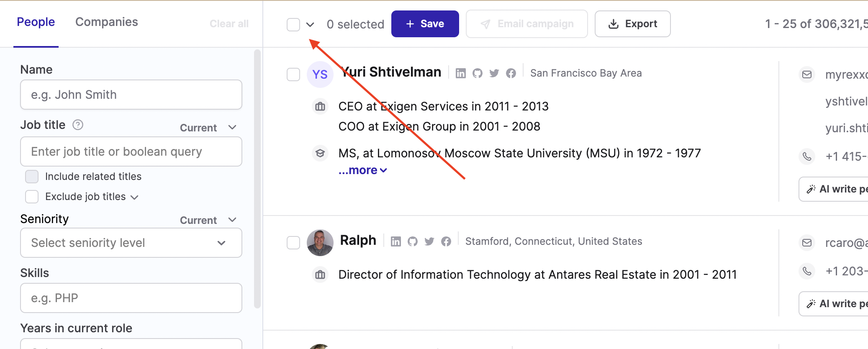Click the briefcase icon beside CEO at Exigen Services
The height and width of the screenshot is (349, 868).
(x=320, y=106)
